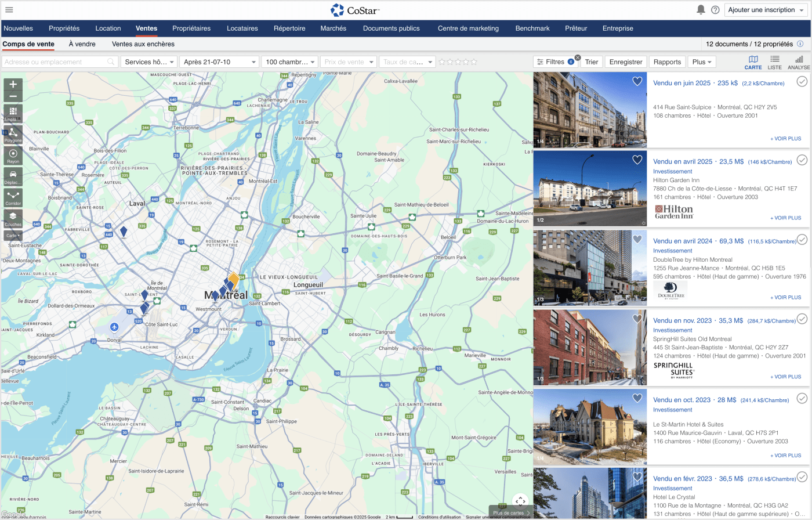The height and width of the screenshot is (520, 812).
Task: Switch to the Analyse view
Action: [x=799, y=62]
